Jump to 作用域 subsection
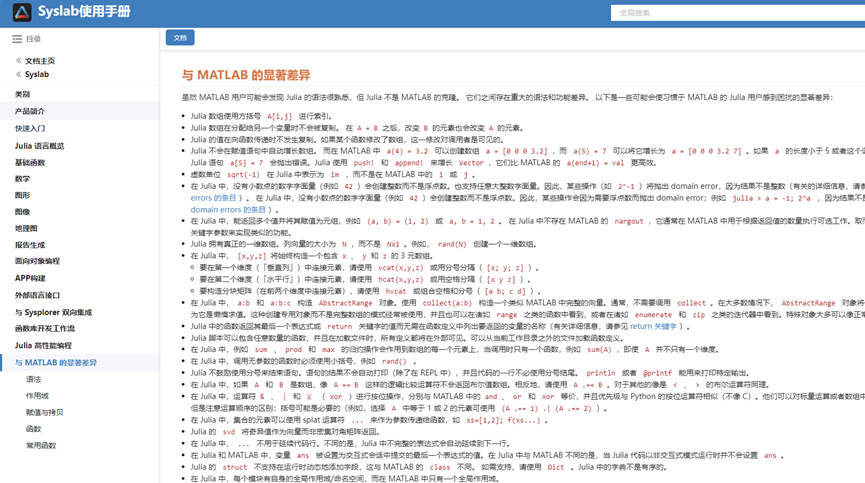Screen dimensions: 865x483 coord(38,396)
